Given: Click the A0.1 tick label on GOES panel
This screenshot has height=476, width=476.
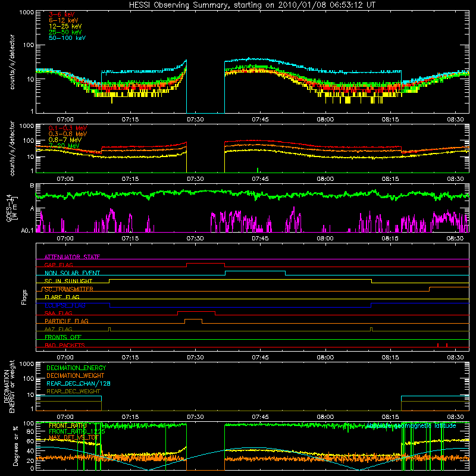Looking at the screenshot, I should [27, 230].
